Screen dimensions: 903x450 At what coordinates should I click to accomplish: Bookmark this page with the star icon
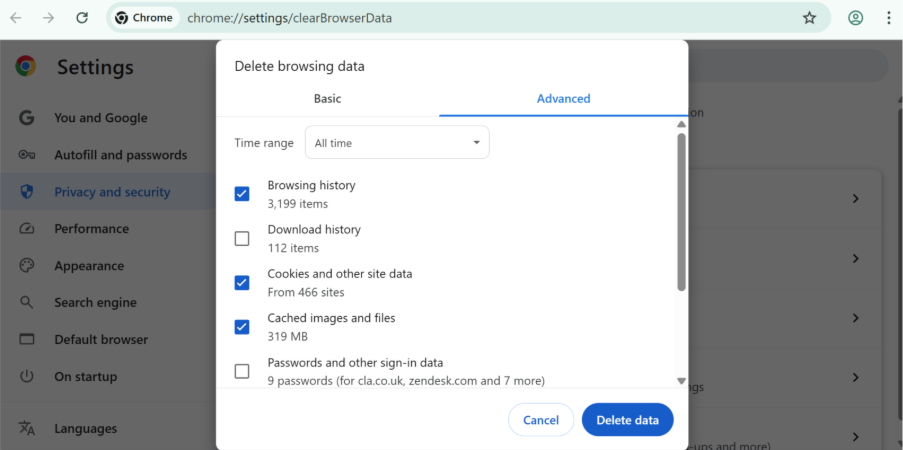pyautogui.click(x=810, y=18)
